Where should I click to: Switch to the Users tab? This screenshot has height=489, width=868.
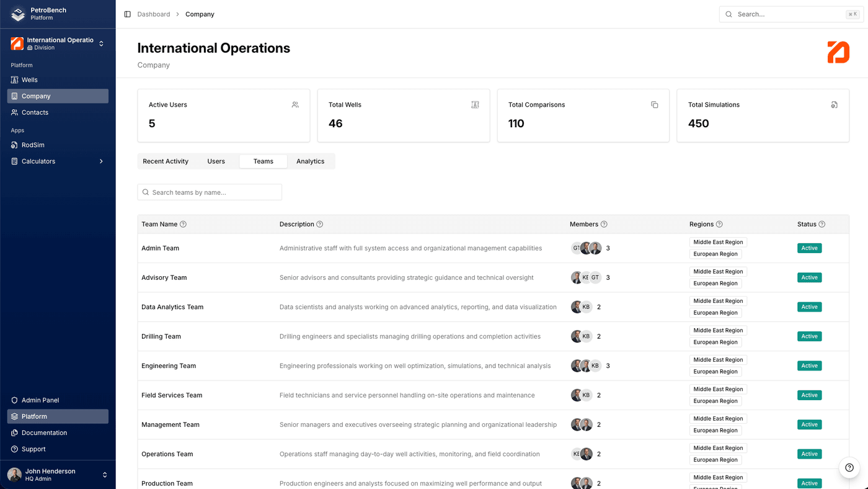(216, 161)
